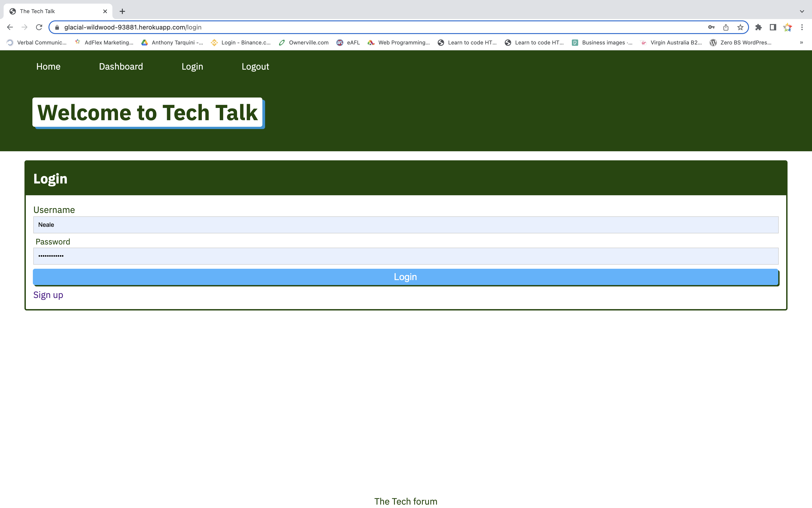Open Ownerville.com bookmark
The width and height of the screenshot is (812, 508).
tap(304, 42)
